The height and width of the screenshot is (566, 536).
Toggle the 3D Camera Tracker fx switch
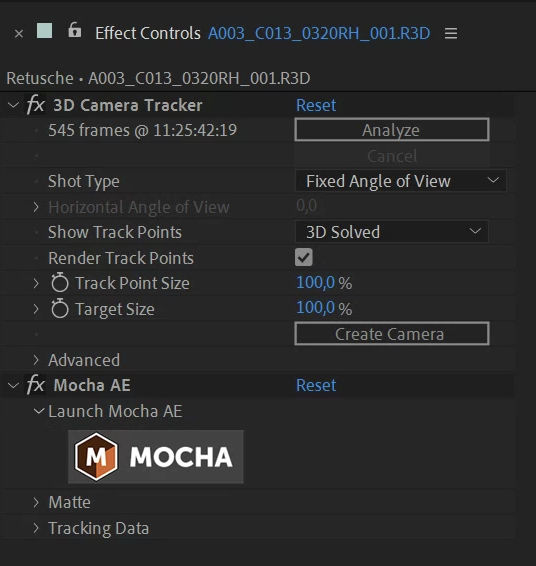click(35, 105)
